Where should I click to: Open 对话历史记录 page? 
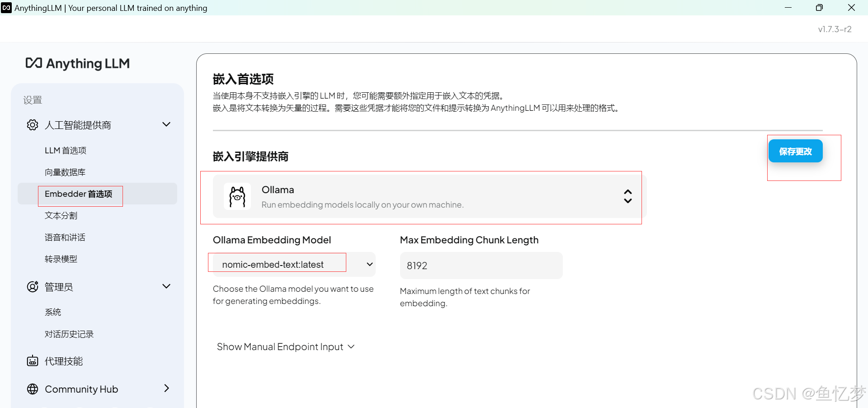69,334
